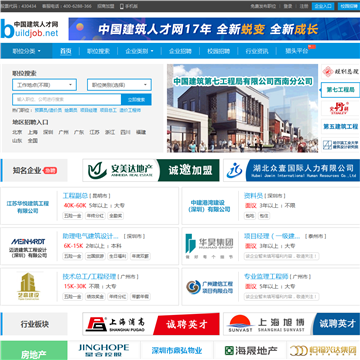Open the 技术总工/工程经理 job posting
Viewport: 360px width, 360px height.
pos(89,276)
